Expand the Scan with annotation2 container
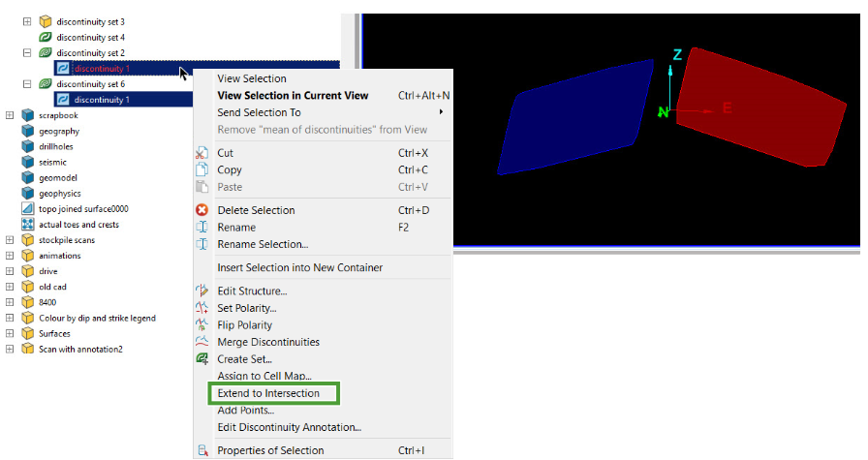The height and width of the screenshot is (460, 868). (10, 349)
